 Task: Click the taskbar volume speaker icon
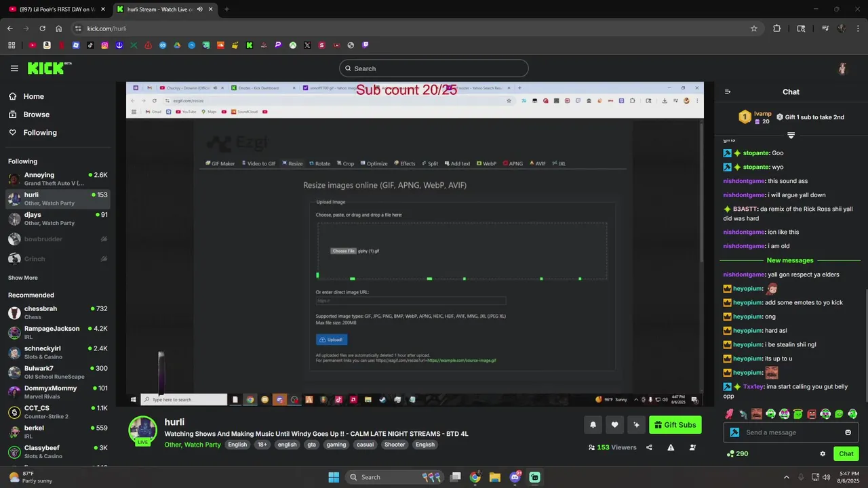click(827, 477)
